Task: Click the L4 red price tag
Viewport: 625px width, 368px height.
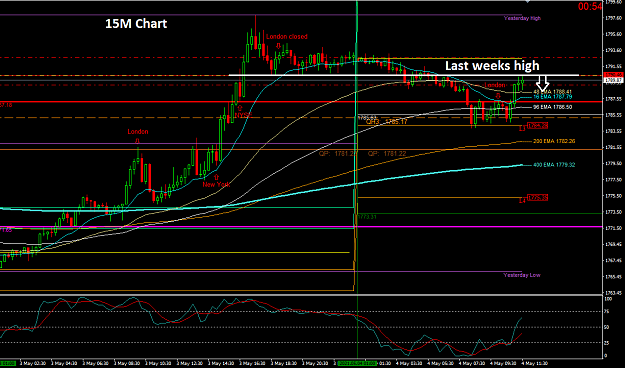Action: [x=537, y=197]
